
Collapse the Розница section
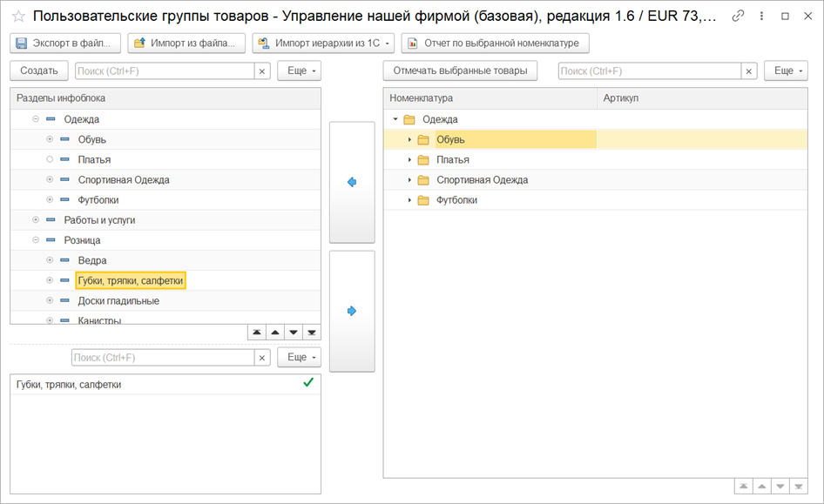pos(36,240)
